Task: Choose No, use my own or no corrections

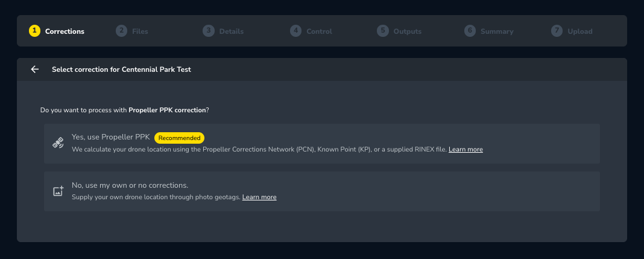Action: point(322,191)
